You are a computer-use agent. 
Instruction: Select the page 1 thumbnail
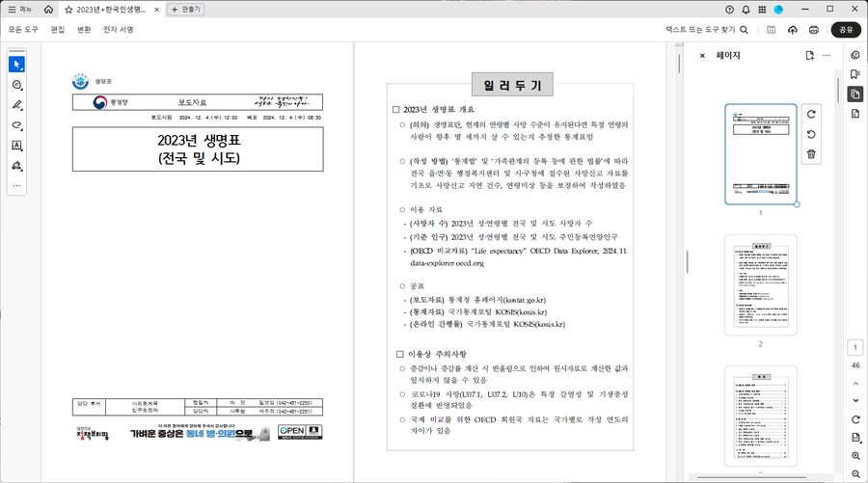(x=761, y=154)
